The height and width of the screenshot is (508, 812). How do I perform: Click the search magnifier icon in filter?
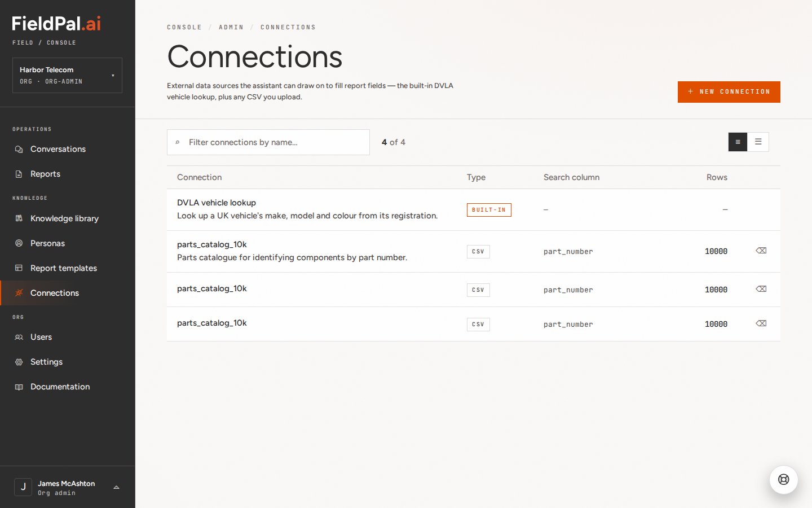tap(178, 142)
